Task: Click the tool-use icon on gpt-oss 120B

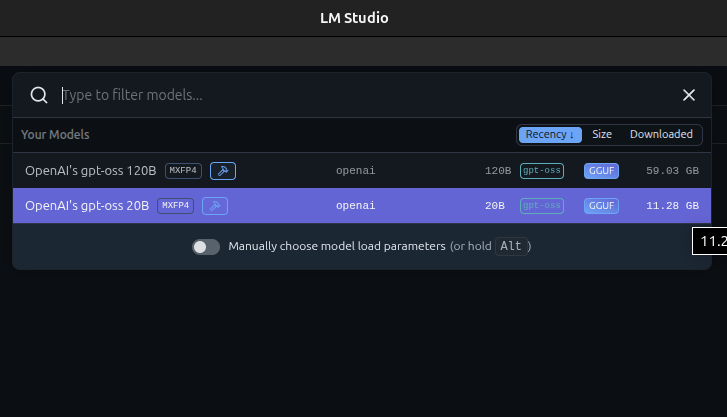Action: click(223, 171)
